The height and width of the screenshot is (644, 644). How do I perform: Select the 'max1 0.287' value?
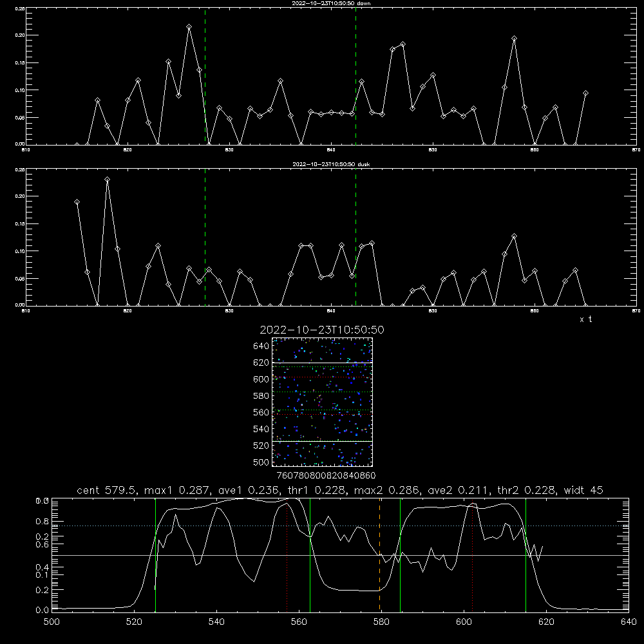(178, 490)
